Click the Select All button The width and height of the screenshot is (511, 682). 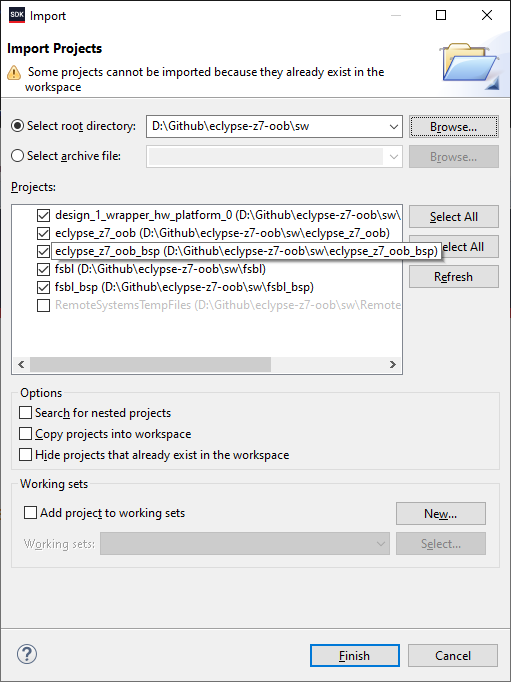coord(454,217)
